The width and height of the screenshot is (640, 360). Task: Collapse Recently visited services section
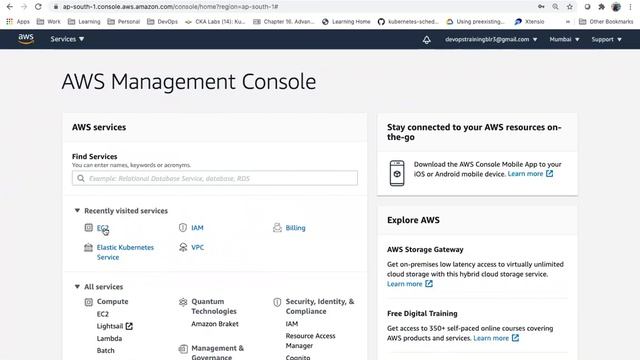pyautogui.click(x=77, y=211)
